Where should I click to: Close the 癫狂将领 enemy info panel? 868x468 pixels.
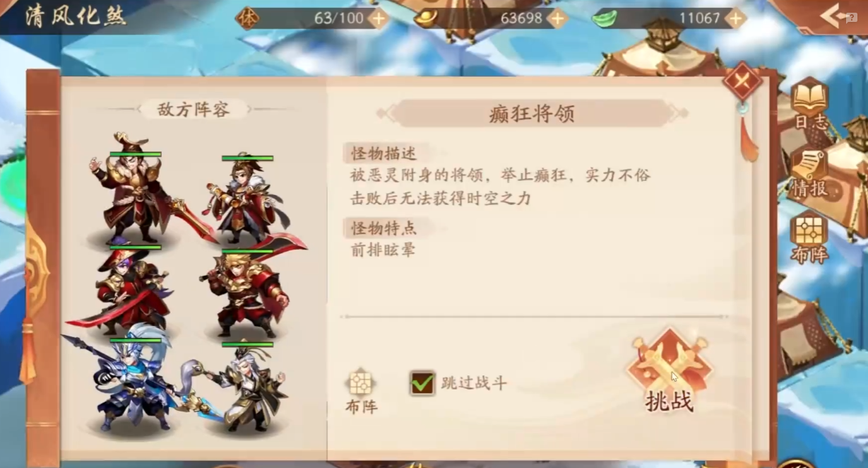[742, 81]
